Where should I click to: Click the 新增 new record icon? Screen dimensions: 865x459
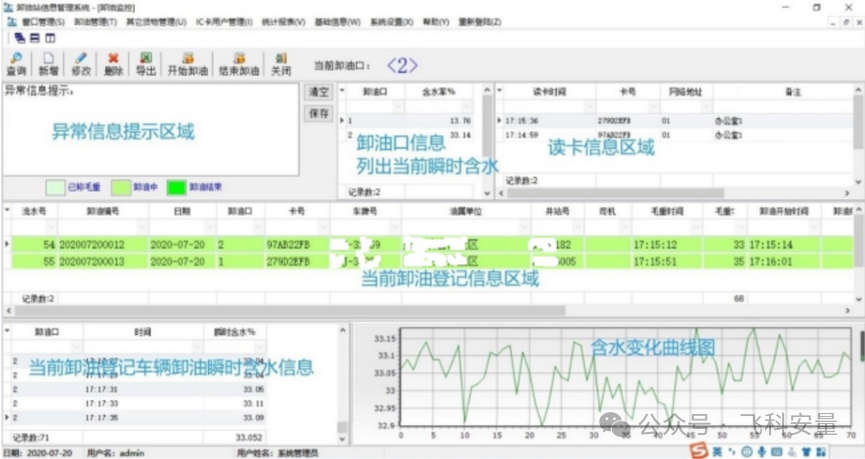pos(49,64)
